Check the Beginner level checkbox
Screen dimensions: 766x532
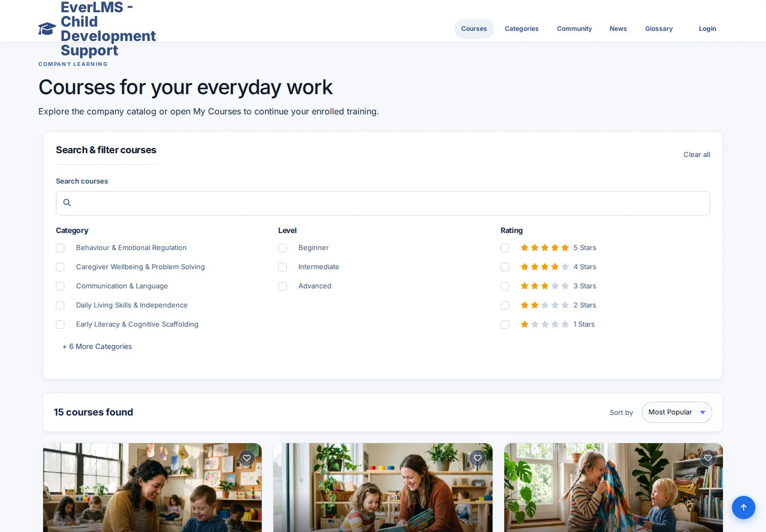[282, 248]
